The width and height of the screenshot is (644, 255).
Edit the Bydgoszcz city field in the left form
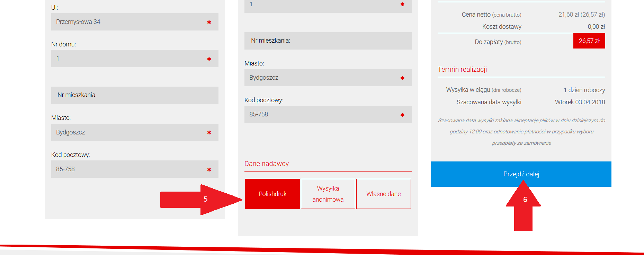pyautogui.click(x=128, y=132)
